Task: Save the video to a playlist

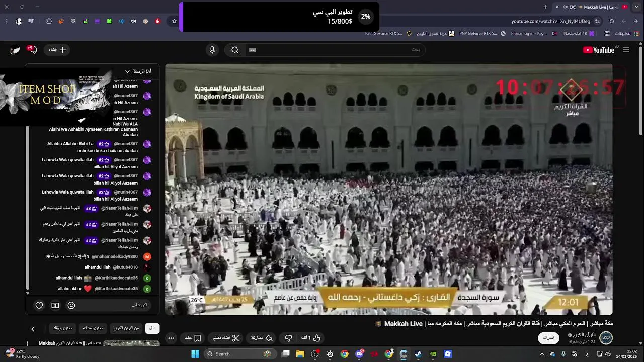Action: click(x=193, y=338)
